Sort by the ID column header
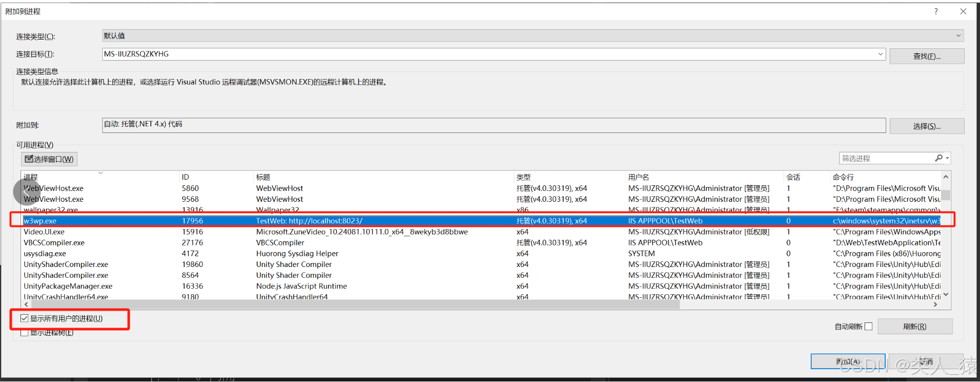Screen dimensions: 980x382 (216, 177)
